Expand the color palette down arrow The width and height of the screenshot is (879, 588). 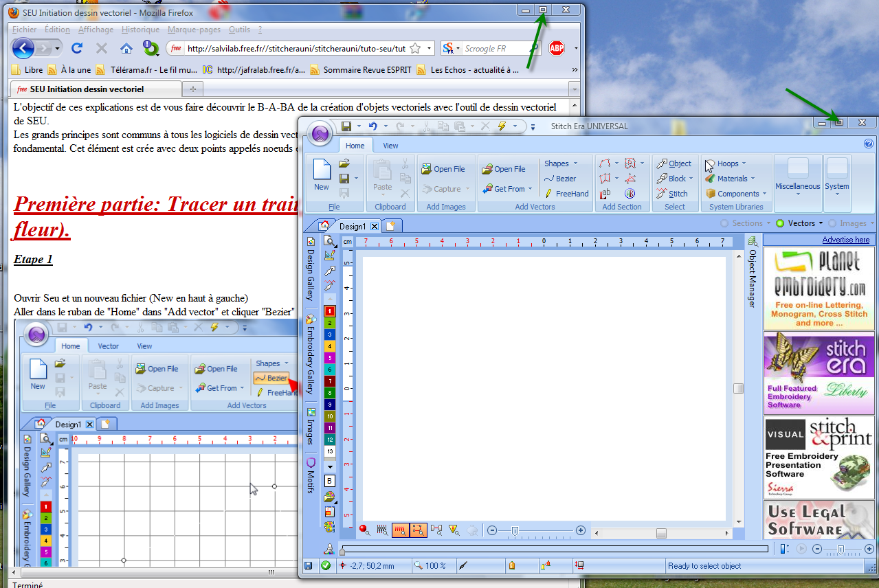click(x=330, y=466)
